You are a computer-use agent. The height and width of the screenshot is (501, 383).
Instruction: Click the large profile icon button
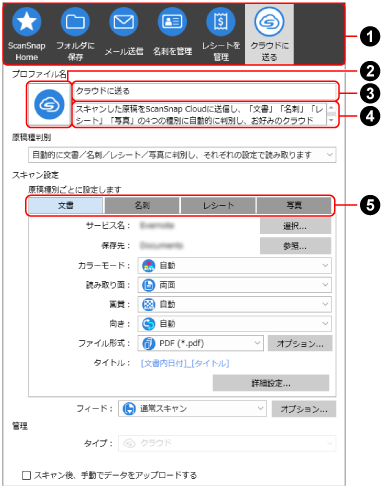tap(49, 105)
